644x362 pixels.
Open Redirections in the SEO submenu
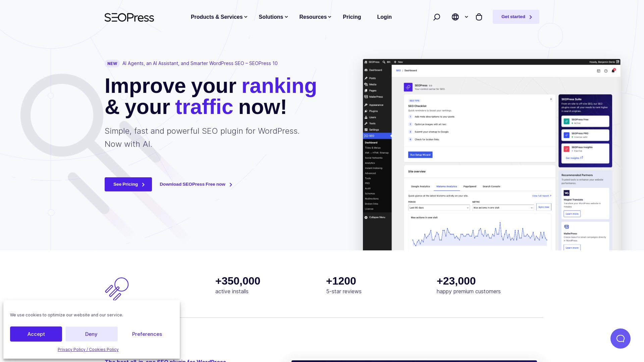coord(372,199)
